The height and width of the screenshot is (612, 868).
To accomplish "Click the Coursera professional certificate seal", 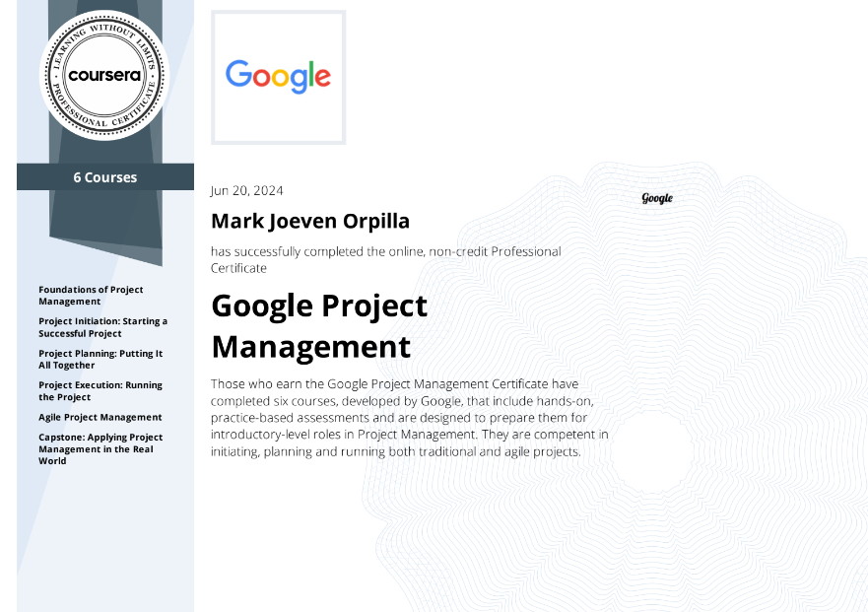I will tap(104, 75).
